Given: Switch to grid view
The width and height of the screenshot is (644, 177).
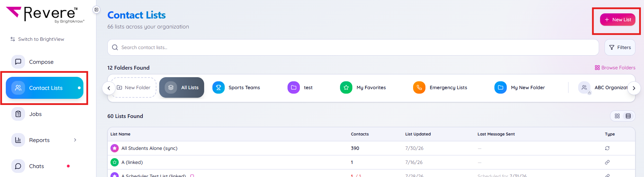Looking at the screenshot, I should (x=617, y=116).
